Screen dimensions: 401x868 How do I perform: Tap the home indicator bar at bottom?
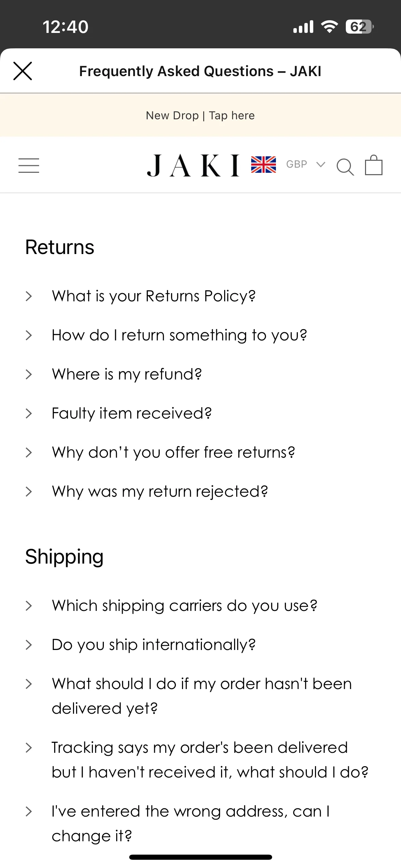point(200,857)
